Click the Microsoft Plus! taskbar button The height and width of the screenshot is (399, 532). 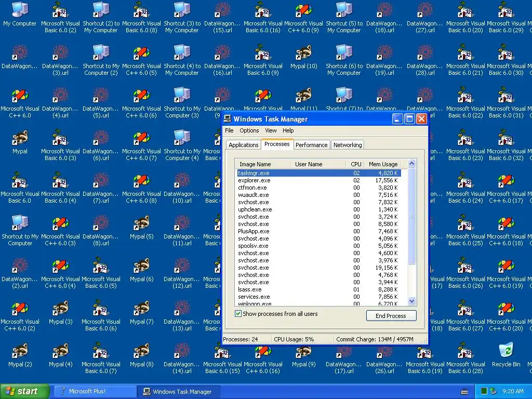(x=95, y=391)
